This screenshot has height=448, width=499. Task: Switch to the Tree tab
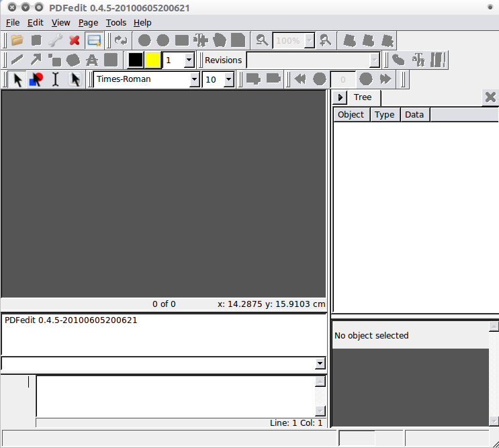click(x=363, y=97)
